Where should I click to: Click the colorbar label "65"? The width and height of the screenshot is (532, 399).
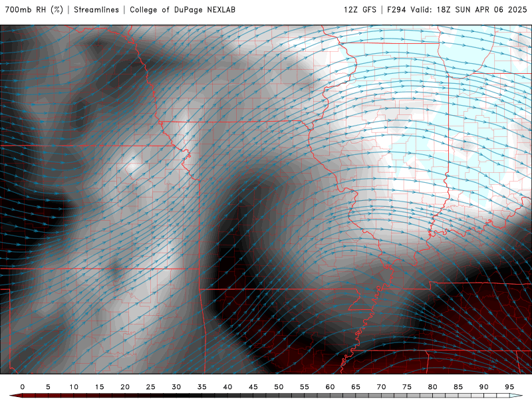tap(356, 387)
